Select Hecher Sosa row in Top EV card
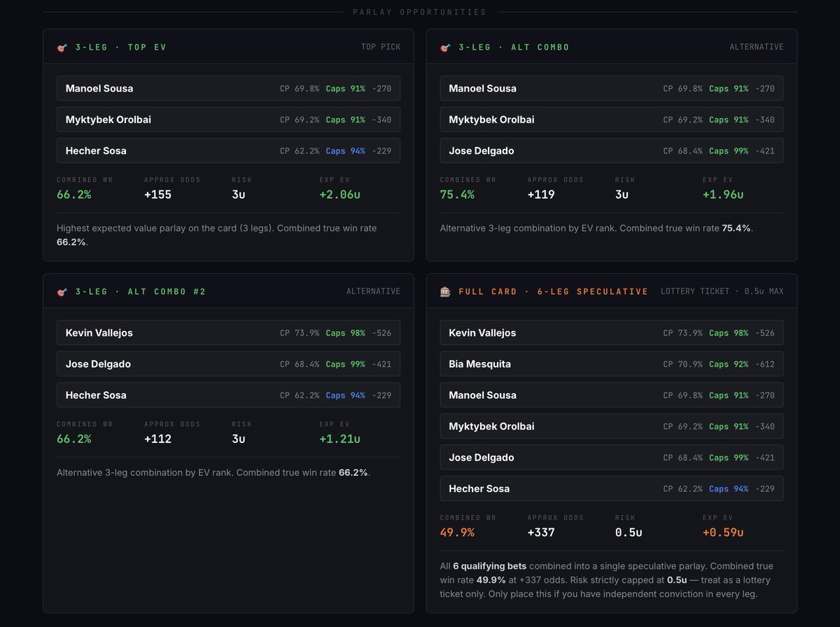 [x=228, y=150]
